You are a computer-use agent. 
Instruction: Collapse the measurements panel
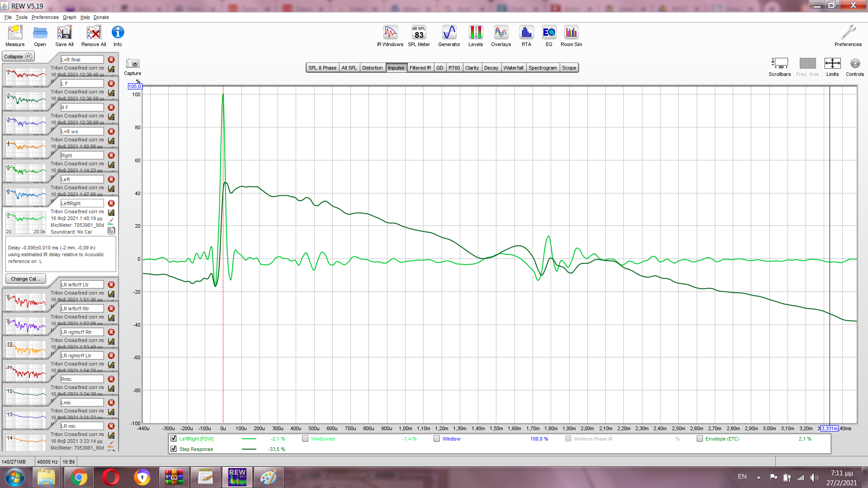pos(18,56)
